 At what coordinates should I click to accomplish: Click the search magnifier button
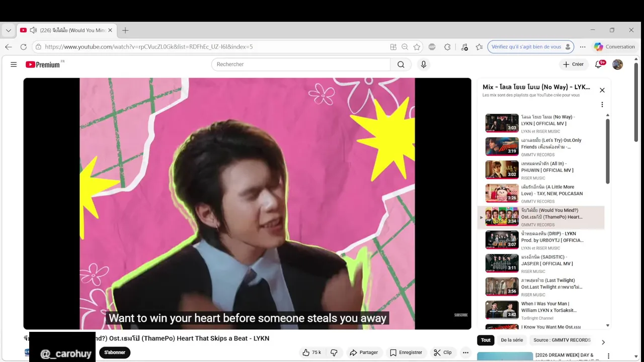tap(400, 64)
